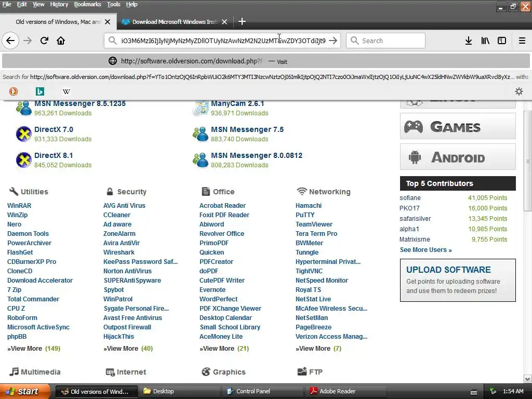Image resolution: width=532 pixels, height=399 pixels.
Task: View More Office (21) link
Action: (x=224, y=349)
